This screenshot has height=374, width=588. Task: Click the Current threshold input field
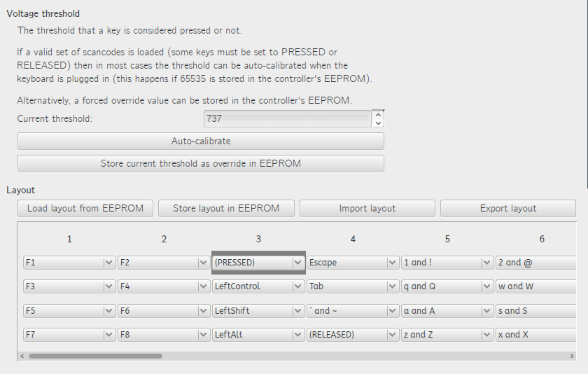287,119
